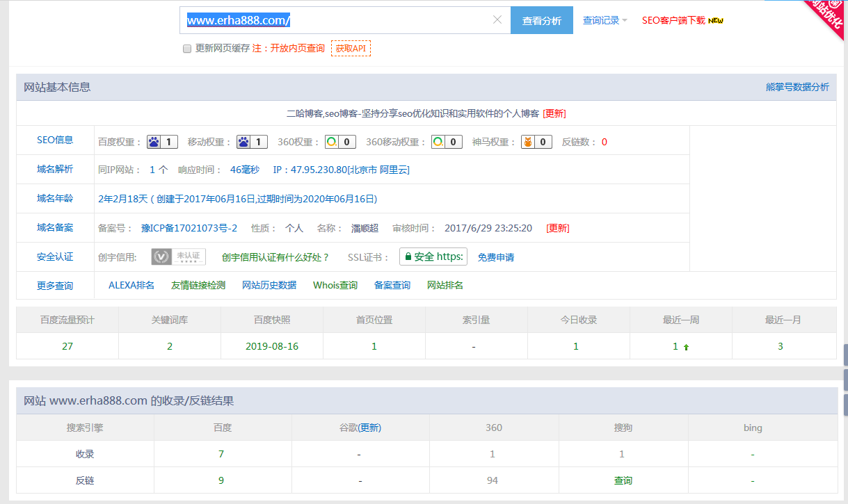The height and width of the screenshot is (504, 848).
Task: Open 网站历史数据 query
Action: [269, 285]
